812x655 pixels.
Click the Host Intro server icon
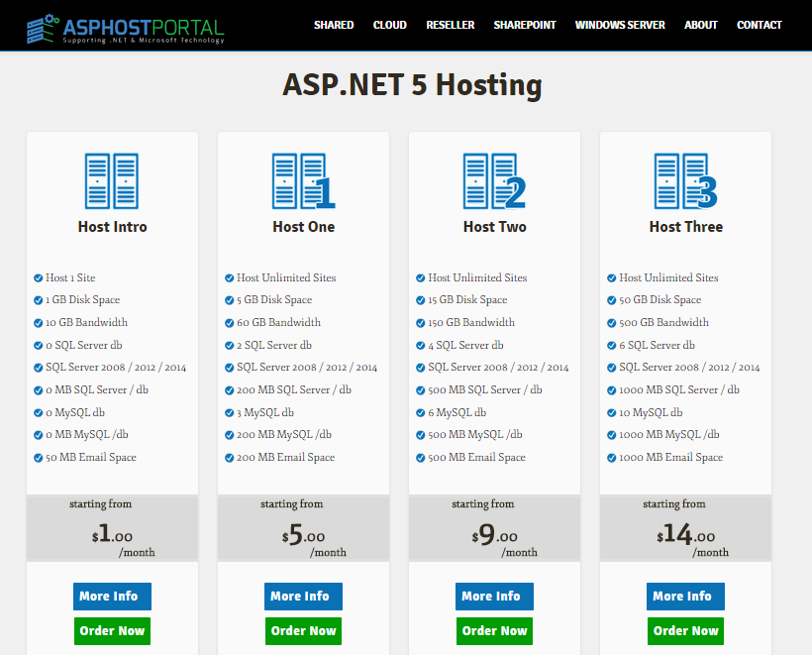(x=112, y=181)
